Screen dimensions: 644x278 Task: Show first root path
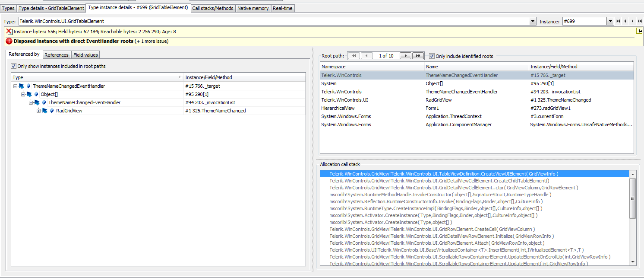[x=354, y=56]
